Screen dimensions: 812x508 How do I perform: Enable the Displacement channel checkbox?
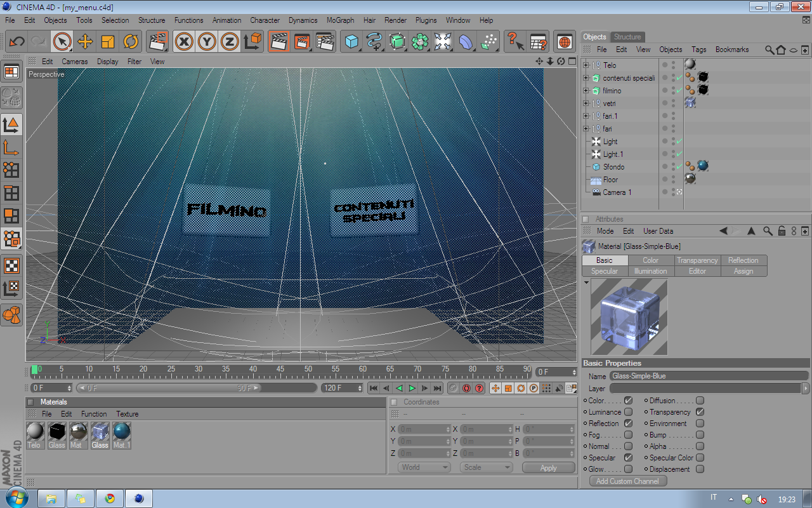[x=700, y=469]
